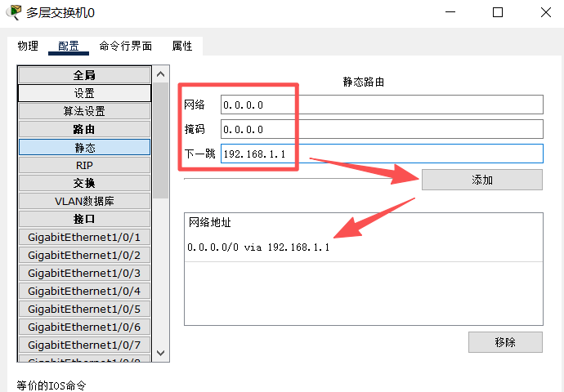Image resolution: width=564 pixels, height=392 pixels.
Task: Select 静态 routing in the sidebar
Action: [x=84, y=147]
